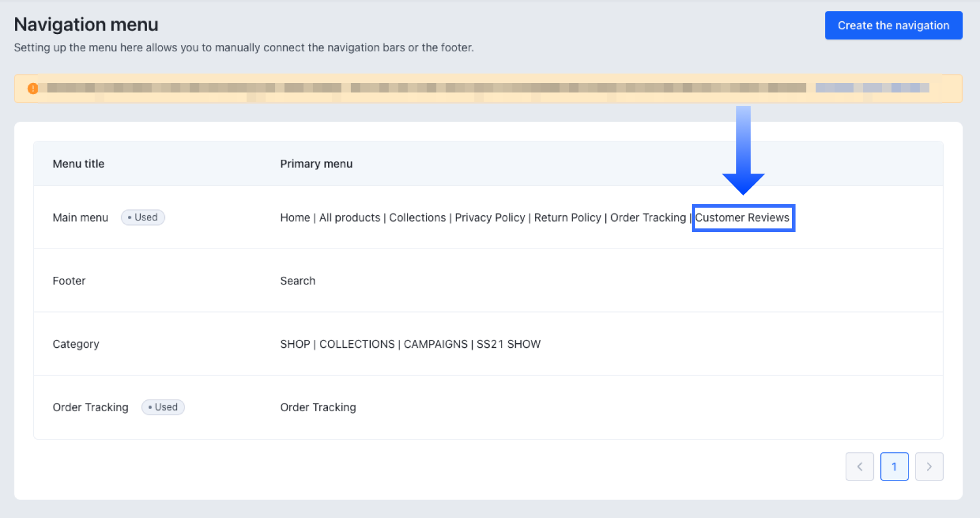The width and height of the screenshot is (980, 518).
Task: Click the Navigation menu page heading
Action: pyautogui.click(x=86, y=24)
